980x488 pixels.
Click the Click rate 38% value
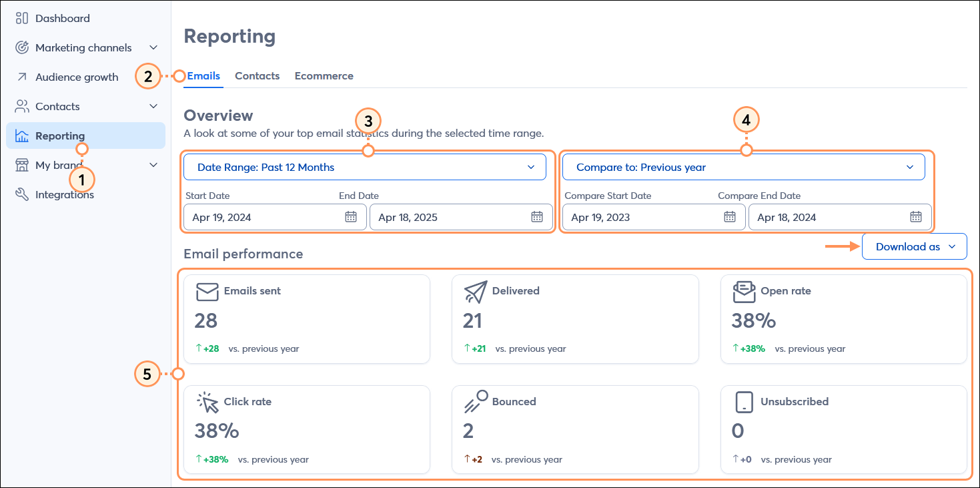[x=217, y=431]
